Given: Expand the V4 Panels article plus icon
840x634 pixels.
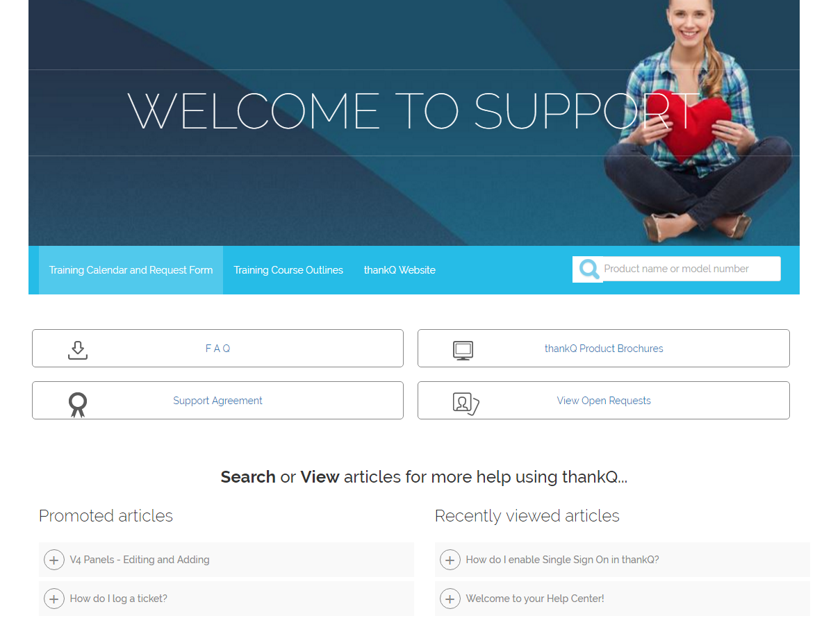Looking at the screenshot, I should 54,560.
